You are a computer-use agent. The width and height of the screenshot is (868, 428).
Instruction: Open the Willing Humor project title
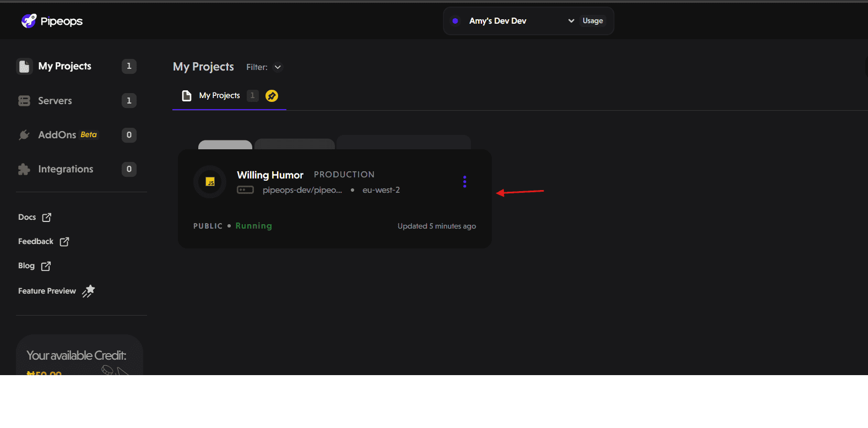coord(270,175)
